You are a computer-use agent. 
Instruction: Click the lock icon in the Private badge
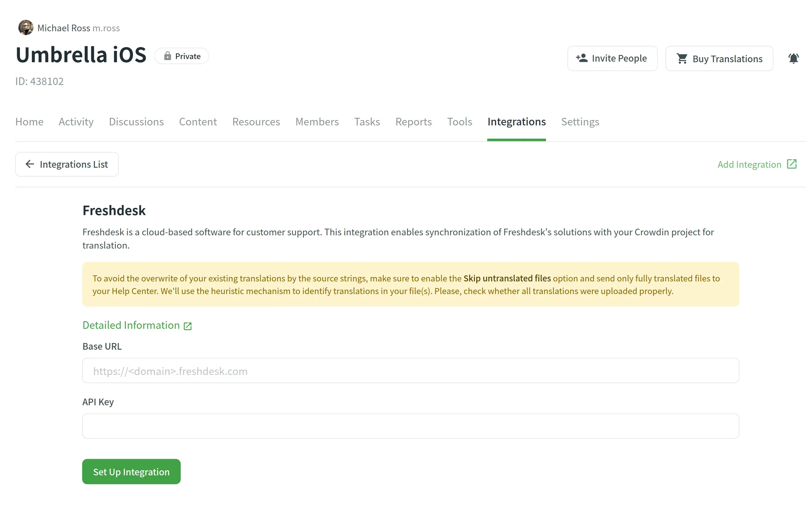(x=168, y=56)
